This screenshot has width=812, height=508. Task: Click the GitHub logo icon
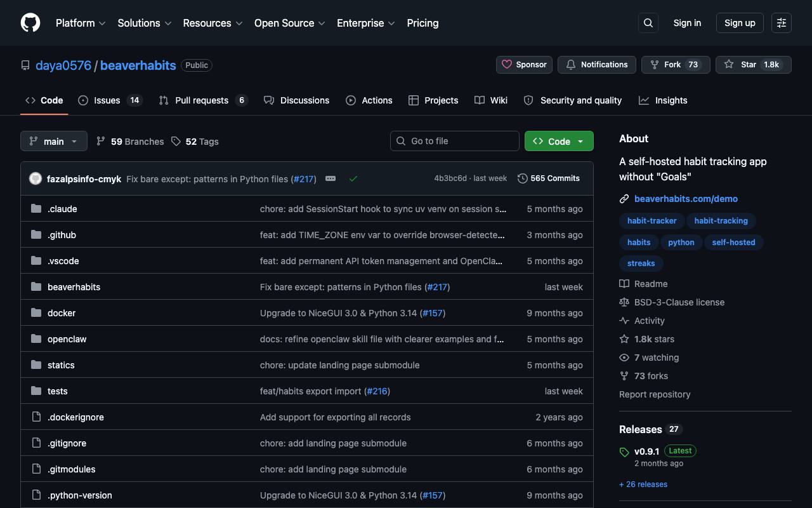tap(30, 23)
